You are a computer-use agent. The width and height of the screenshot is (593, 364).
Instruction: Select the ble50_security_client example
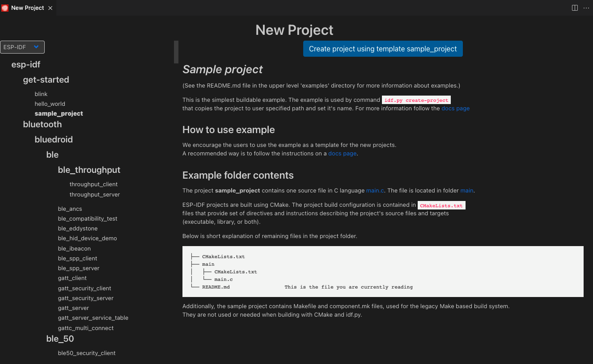click(x=86, y=353)
